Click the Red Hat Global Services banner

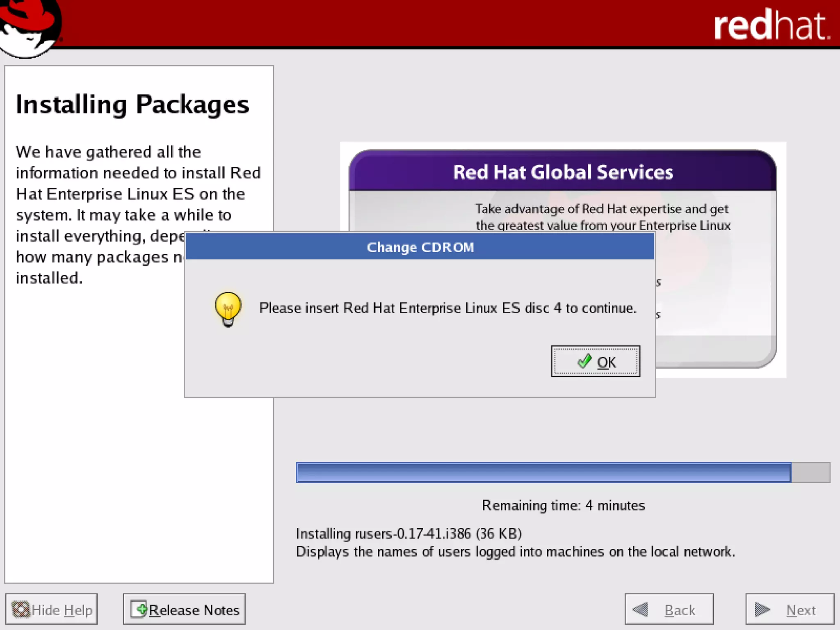click(x=563, y=172)
